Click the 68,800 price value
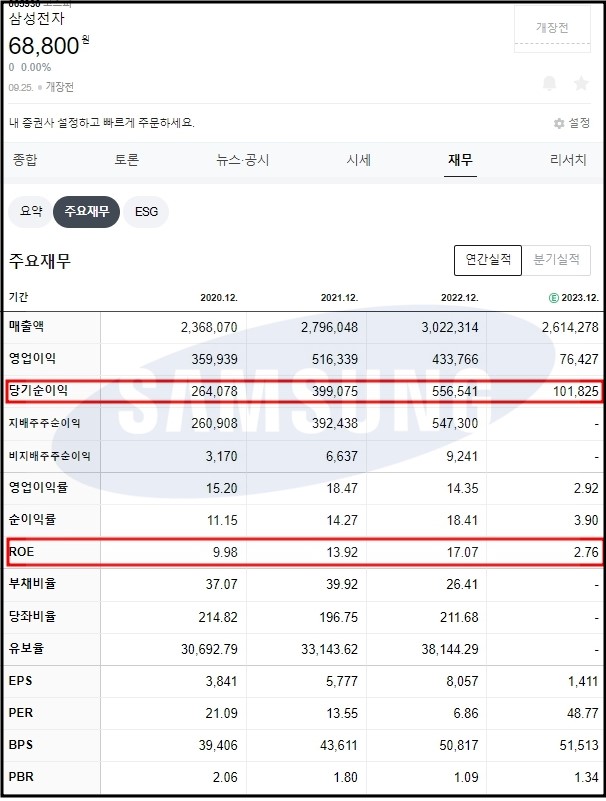 44,46
